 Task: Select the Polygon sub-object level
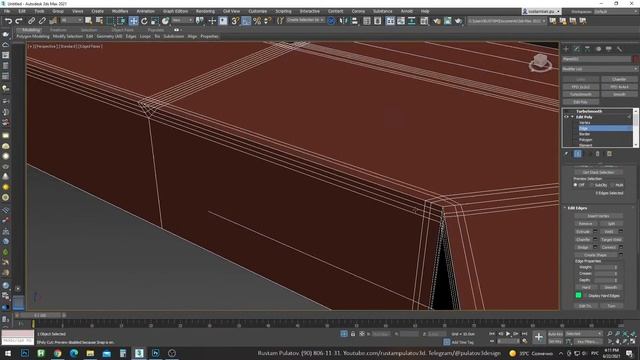585,140
